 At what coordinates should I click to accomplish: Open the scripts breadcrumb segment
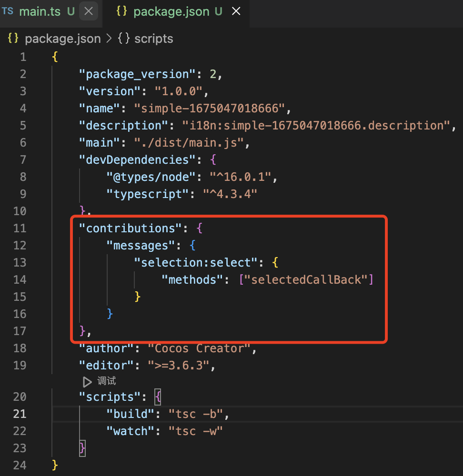pos(154,39)
